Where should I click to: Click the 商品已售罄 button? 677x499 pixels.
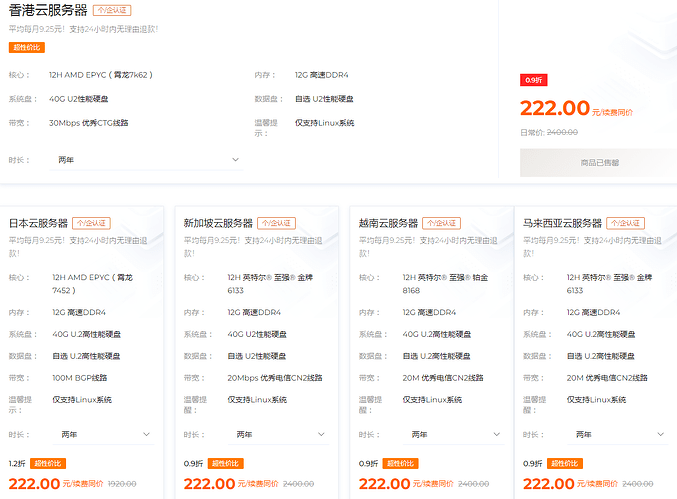tap(599, 163)
